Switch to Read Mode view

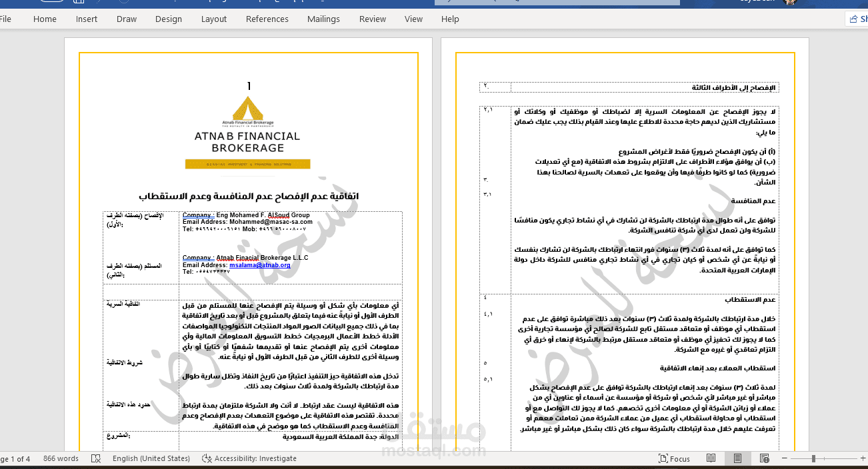tap(711, 458)
